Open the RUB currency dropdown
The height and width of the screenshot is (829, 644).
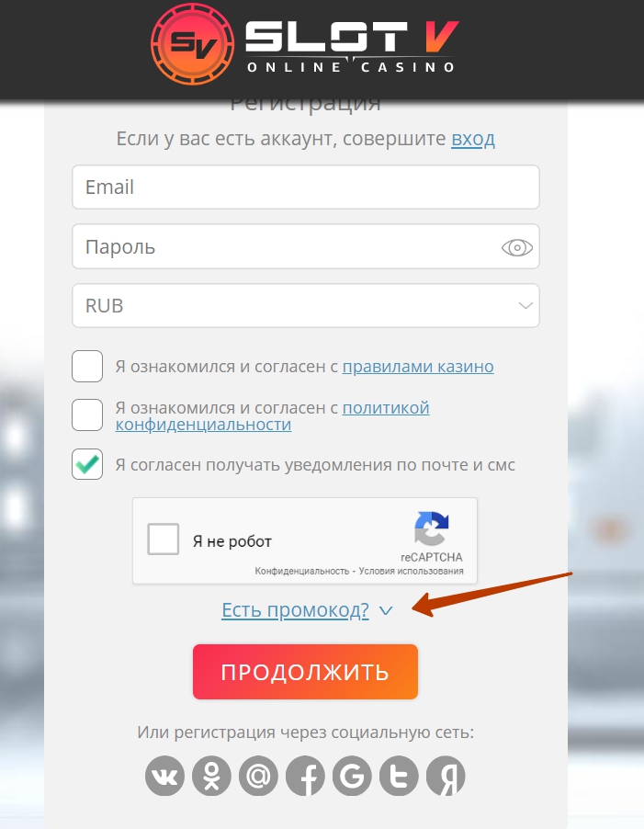coord(306,305)
